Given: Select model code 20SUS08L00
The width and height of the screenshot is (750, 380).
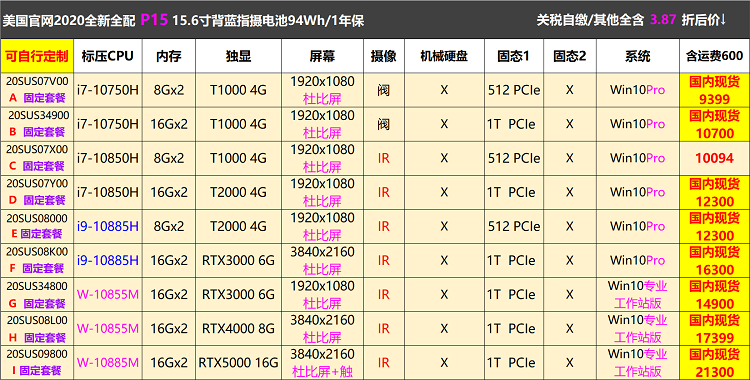Looking at the screenshot, I should pos(37,320).
